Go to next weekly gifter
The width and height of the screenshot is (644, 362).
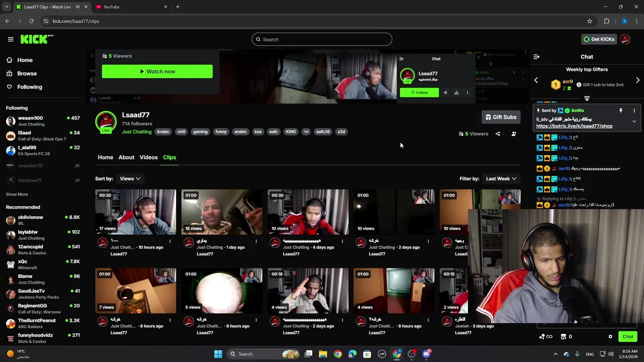click(637, 80)
